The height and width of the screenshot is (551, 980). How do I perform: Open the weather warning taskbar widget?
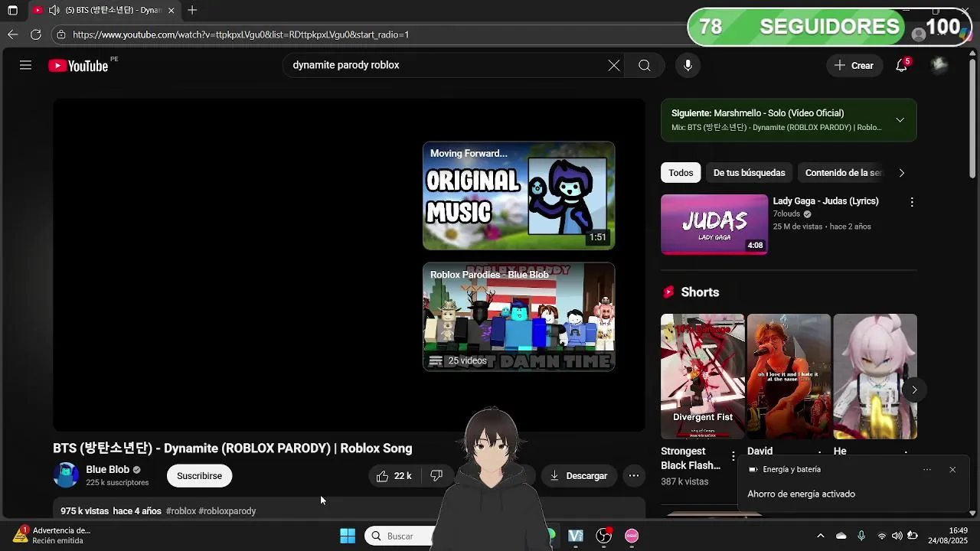click(51, 536)
